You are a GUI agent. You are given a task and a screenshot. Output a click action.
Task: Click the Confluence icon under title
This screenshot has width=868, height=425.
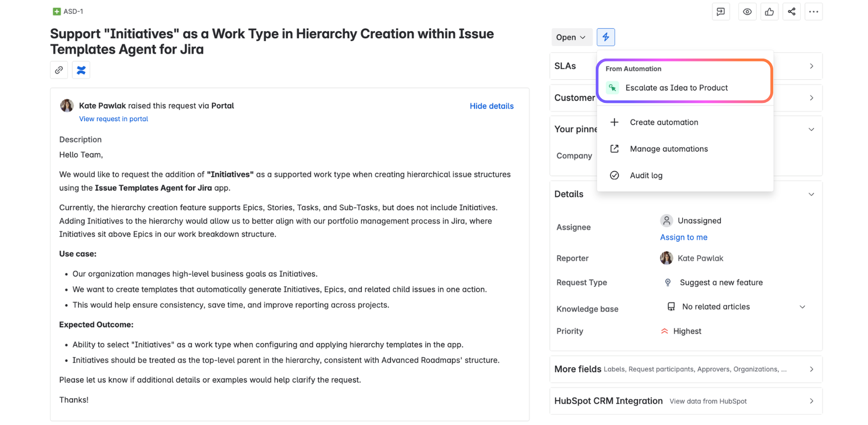click(81, 70)
